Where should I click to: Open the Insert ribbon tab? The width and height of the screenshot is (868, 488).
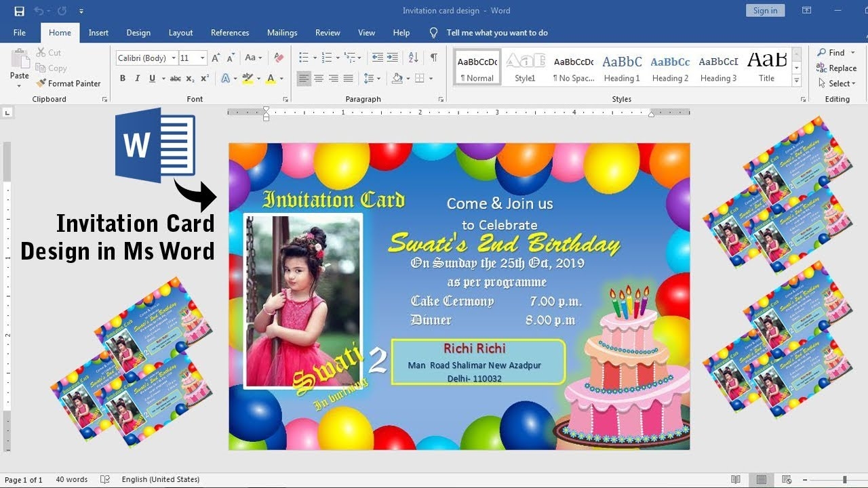point(98,33)
